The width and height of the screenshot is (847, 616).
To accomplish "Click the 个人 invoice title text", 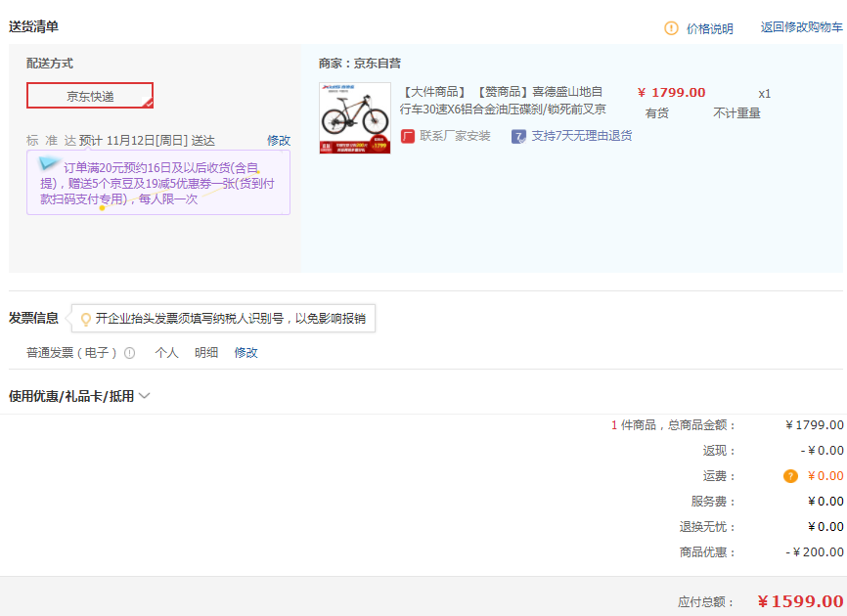I will tap(166, 353).
